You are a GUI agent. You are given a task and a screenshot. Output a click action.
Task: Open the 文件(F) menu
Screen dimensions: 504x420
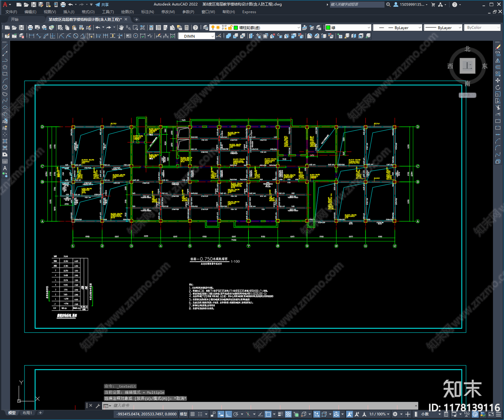(11, 12)
